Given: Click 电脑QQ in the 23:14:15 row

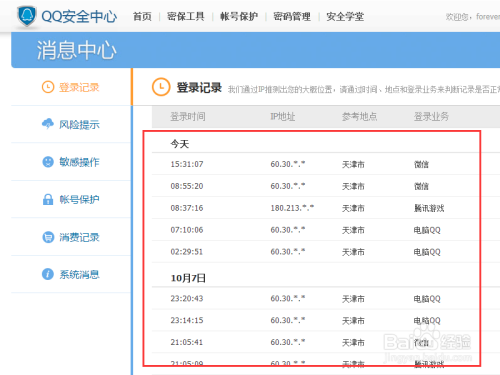Looking at the screenshot, I should 427,321.
